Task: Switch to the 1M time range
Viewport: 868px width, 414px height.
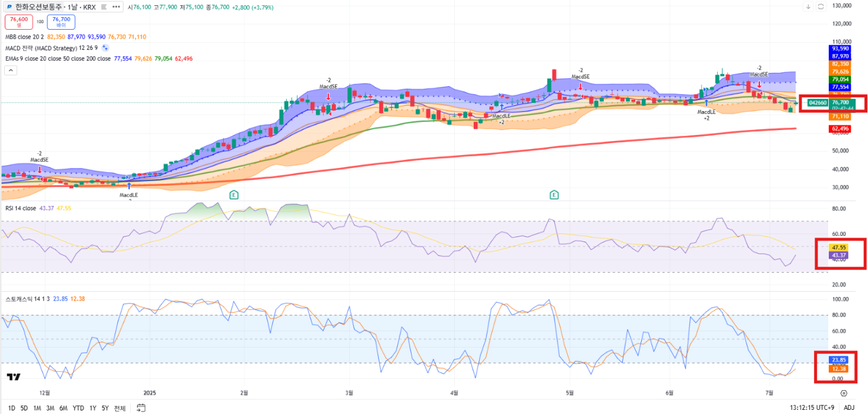Action: [x=37, y=408]
